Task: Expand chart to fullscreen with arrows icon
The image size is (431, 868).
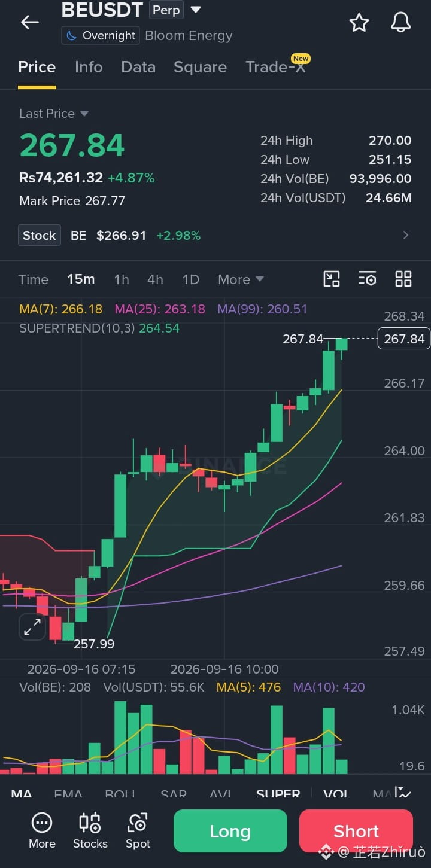Action: tap(32, 627)
